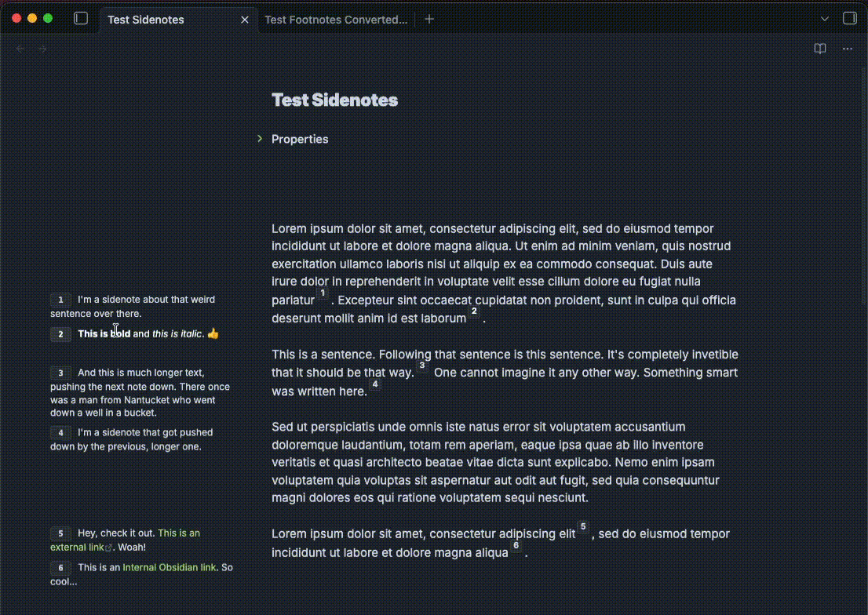Viewport: 868px width, 615px height.
Task: Select sidenote marker 2
Action: pos(60,334)
